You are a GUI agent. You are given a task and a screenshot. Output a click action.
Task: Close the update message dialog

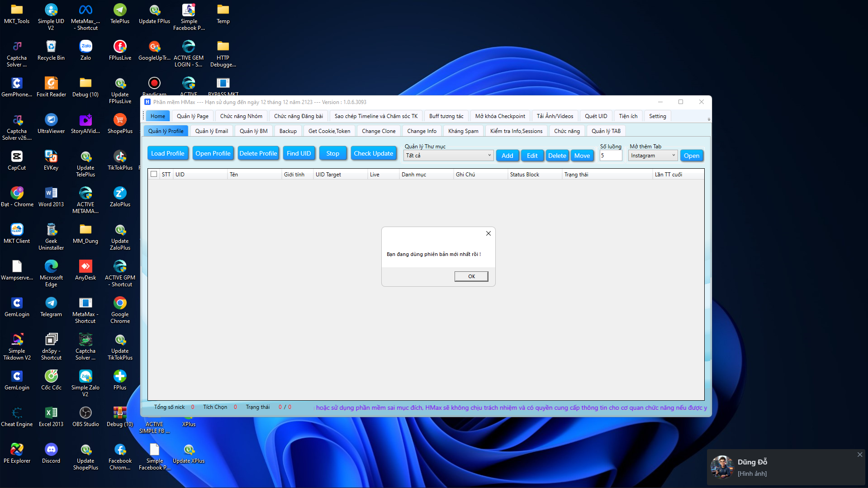tap(489, 233)
